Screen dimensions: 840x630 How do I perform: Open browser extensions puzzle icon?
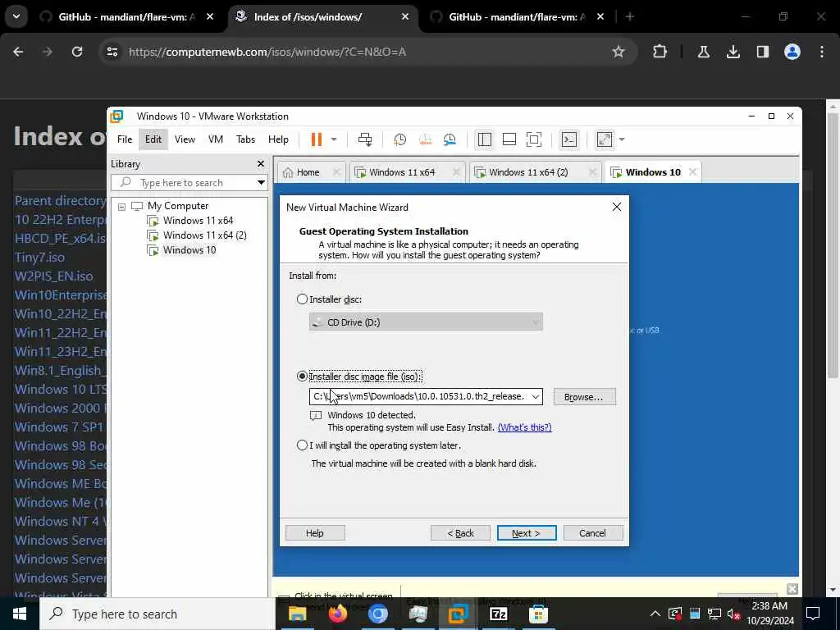click(660, 52)
